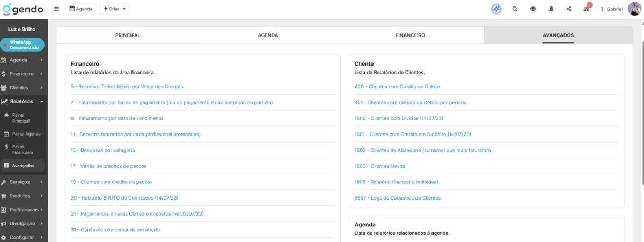The height and width of the screenshot is (242, 644).
Task: Switch to the FINANCEIRO tab
Action: [x=411, y=35]
